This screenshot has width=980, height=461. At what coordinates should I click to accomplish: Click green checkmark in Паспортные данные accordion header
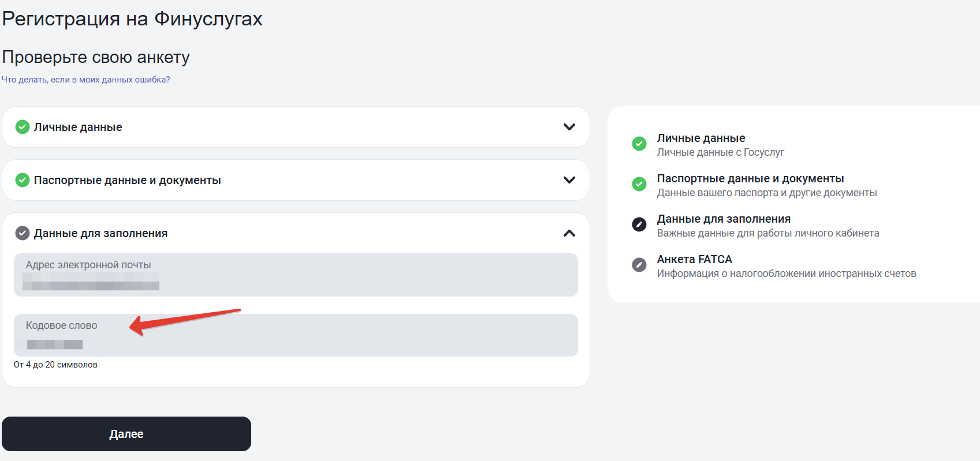(x=23, y=180)
